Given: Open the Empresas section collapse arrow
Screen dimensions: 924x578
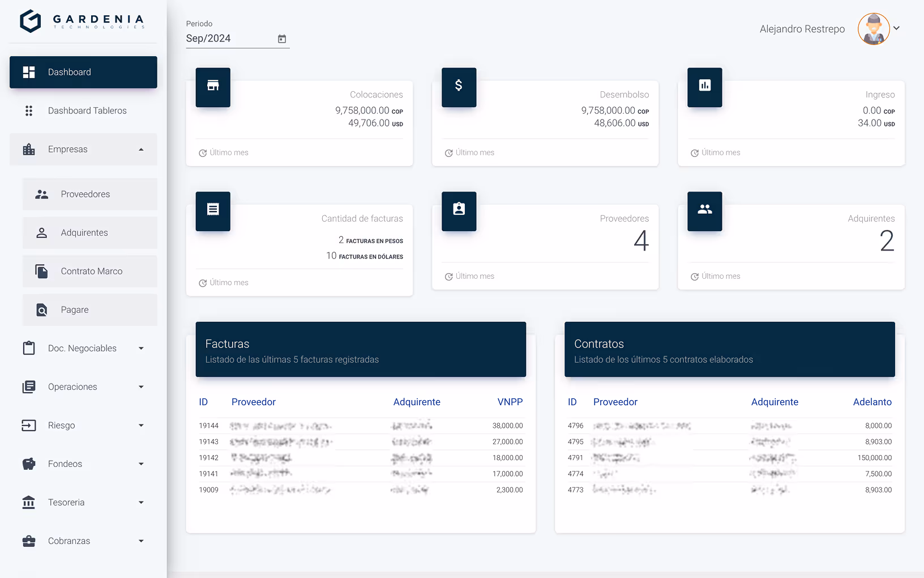Looking at the screenshot, I should pos(141,149).
